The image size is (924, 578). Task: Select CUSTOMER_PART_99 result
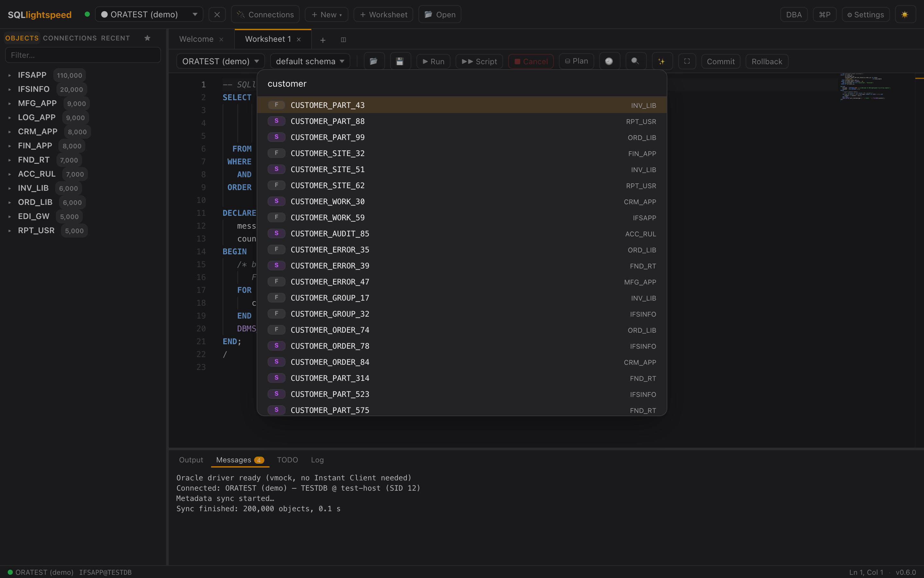[x=462, y=137]
